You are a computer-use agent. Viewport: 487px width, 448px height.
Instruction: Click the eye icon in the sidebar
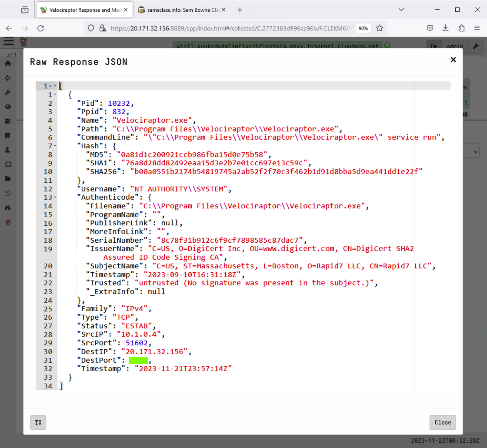tap(7, 107)
